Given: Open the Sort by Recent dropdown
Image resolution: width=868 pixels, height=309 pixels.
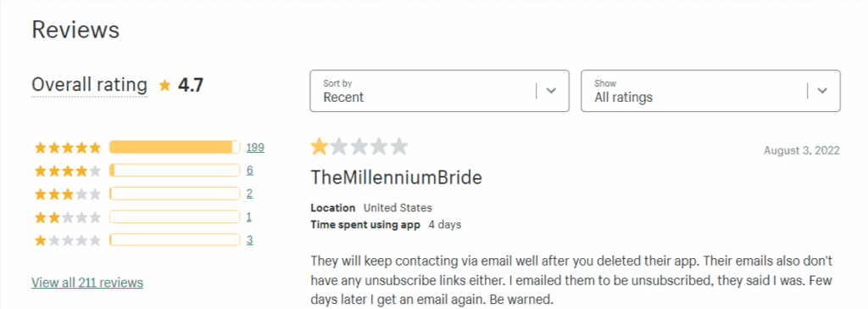Looking at the screenshot, I should [x=440, y=91].
